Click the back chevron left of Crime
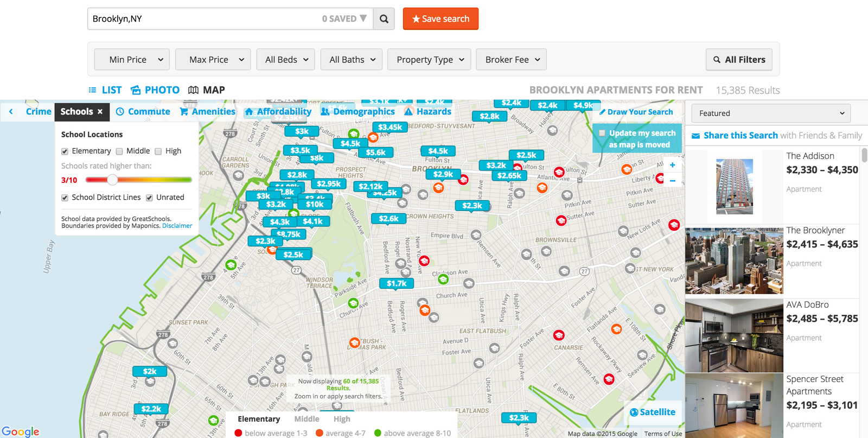The width and height of the screenshot is (868, 438). coord(11,112)
